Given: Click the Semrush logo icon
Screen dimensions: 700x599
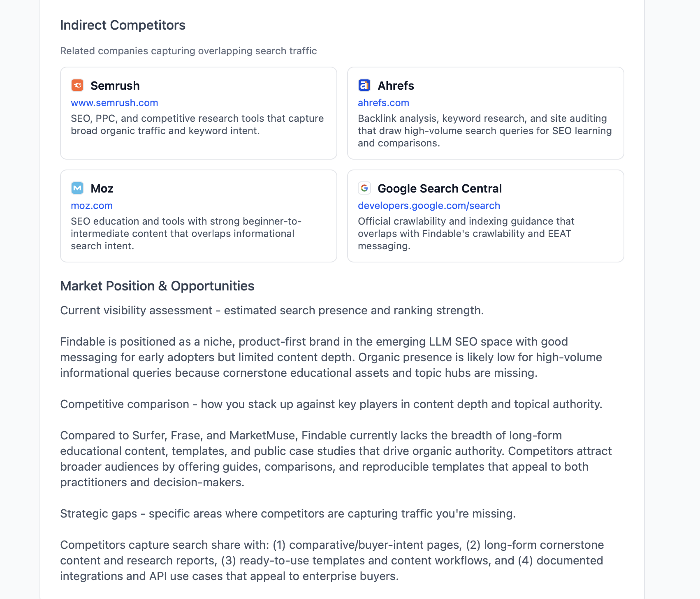Looking at the screenshot, I should tap(77, 85).
